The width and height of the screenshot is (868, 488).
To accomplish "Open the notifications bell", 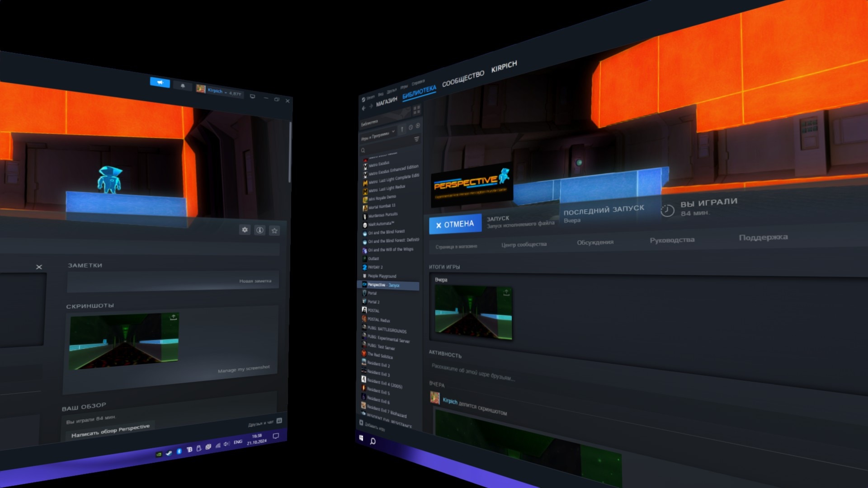I will (183, 85).
